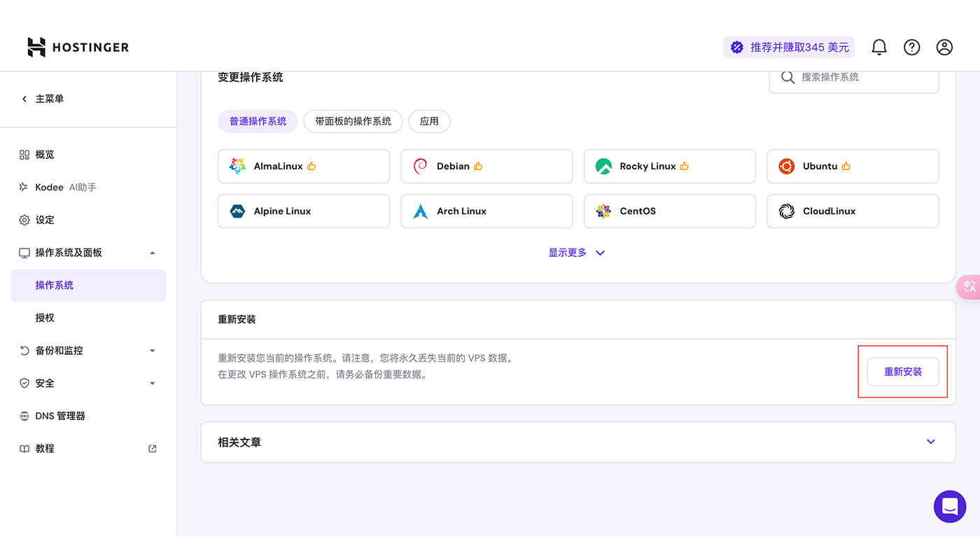Choose the AlmaLinux operating system card
This screenshot has width=980, height=560.
click(x=304, y=166)
